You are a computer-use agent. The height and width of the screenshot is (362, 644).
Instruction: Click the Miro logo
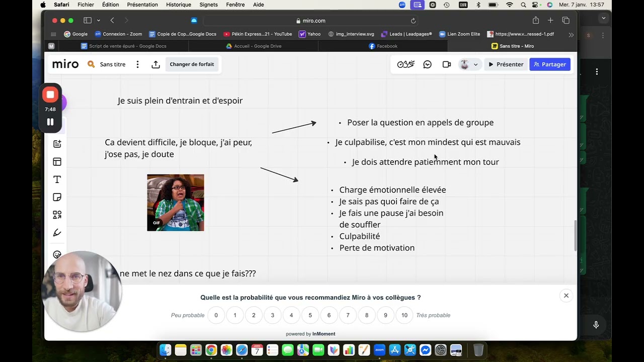tap(65, 64)
